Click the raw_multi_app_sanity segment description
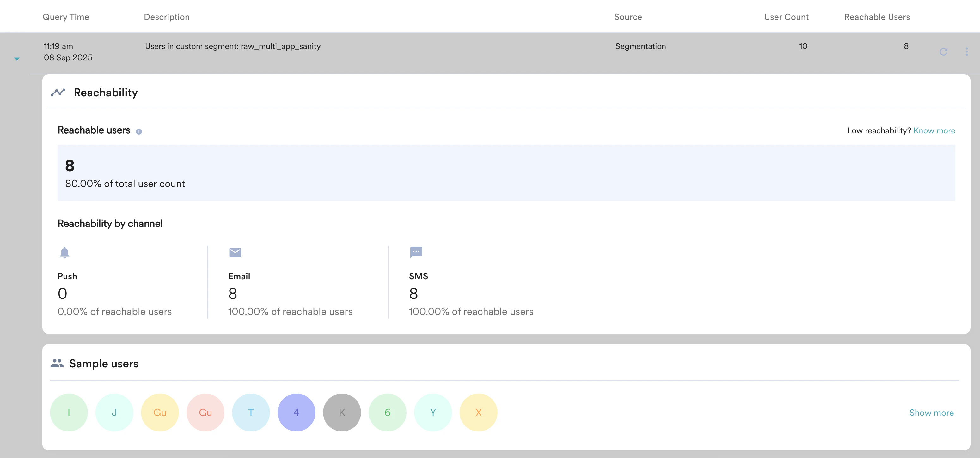The width and height of the screenshot is (980, 458). click(x=232, y=46)
